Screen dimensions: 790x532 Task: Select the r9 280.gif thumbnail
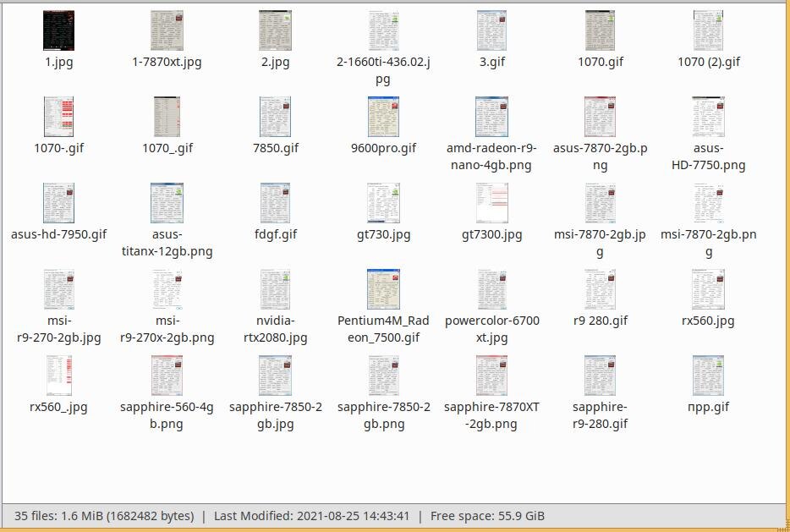(x=600, y=288)
